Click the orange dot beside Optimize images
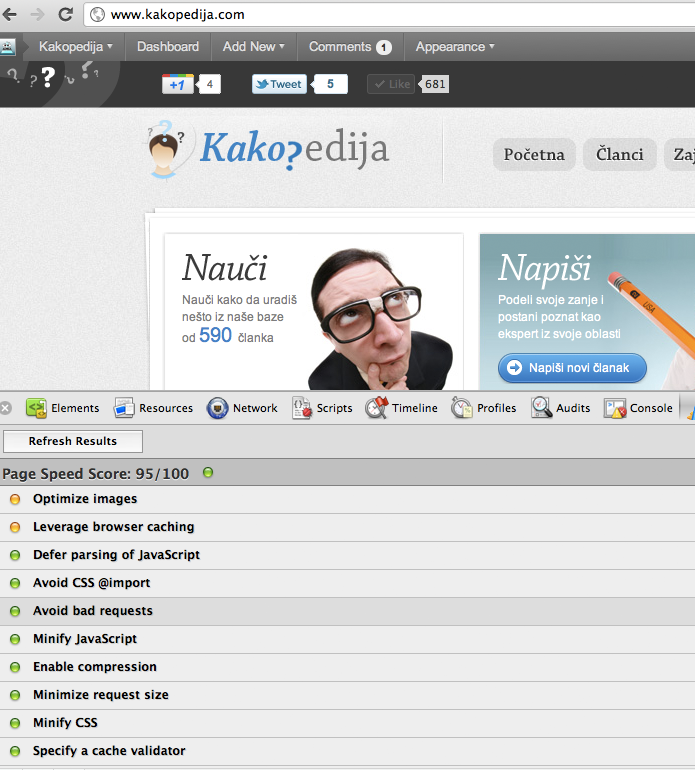This screenshot has height=770, width=695. point(15,499)
